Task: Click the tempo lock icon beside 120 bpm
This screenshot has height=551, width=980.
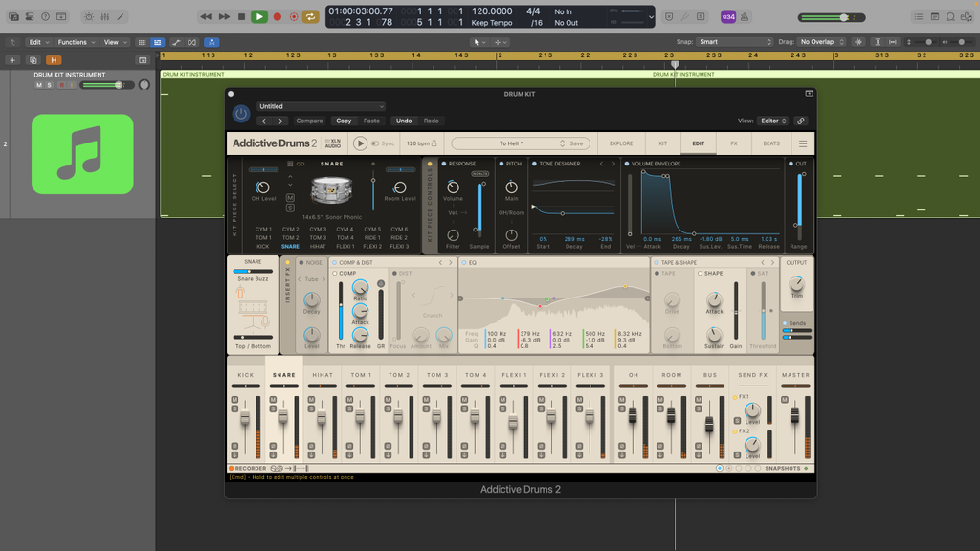Action: pyautogui.click(x=434, y=143)
